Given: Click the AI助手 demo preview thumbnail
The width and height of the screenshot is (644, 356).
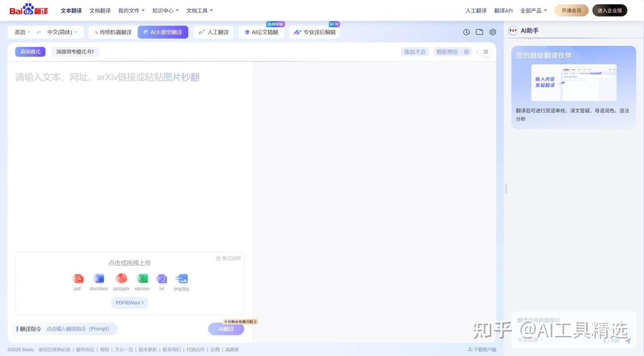Looking at the screenshot, I should click(574, 83).
